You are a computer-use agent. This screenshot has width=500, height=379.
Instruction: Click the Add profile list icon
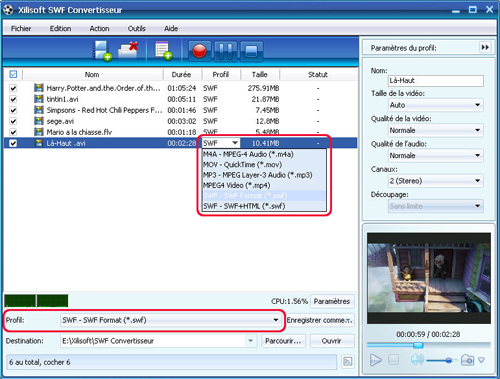pos(163,51)
